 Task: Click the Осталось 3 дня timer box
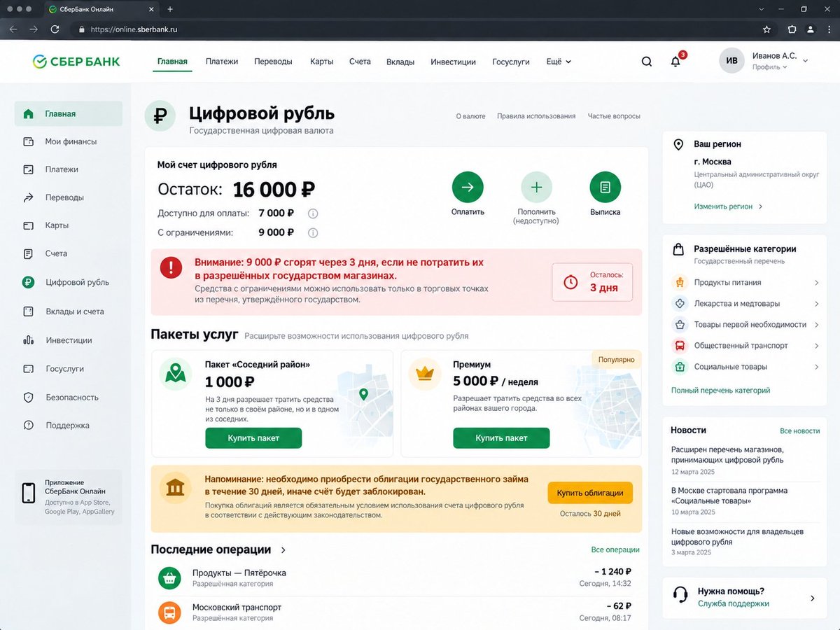[592, 282]
